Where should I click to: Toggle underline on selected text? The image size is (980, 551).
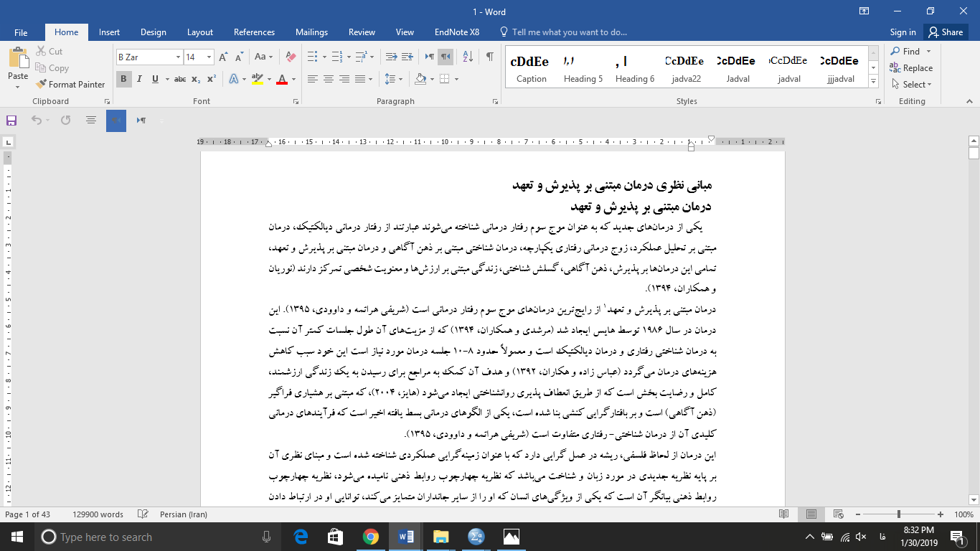tap(154, 79)
